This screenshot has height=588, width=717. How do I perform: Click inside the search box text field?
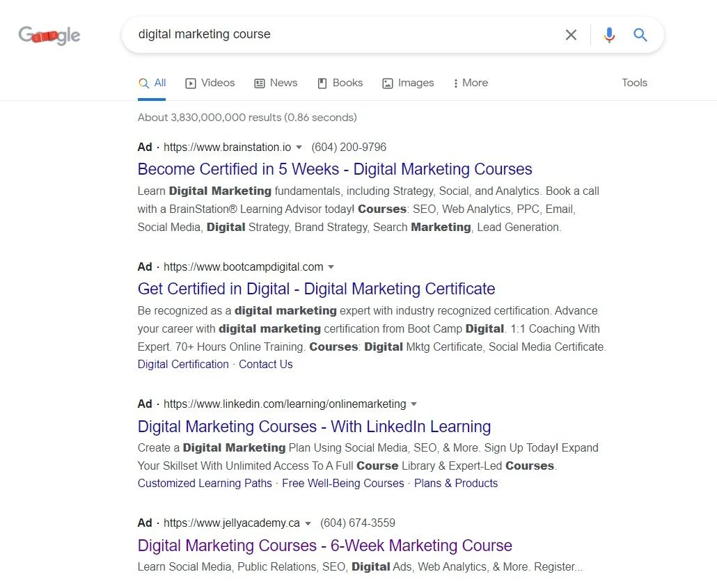(x=343, y=34)
